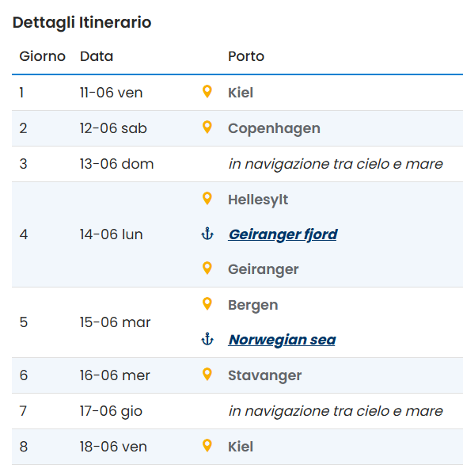Click the map pin icon next to Copenhagen
This screenshot has width=463, height=476.
pyautogui.click(x=207, y=128)
